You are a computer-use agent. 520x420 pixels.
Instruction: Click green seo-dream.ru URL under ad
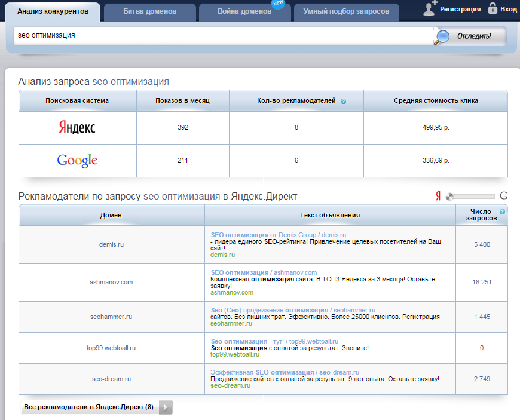(230, 386)
